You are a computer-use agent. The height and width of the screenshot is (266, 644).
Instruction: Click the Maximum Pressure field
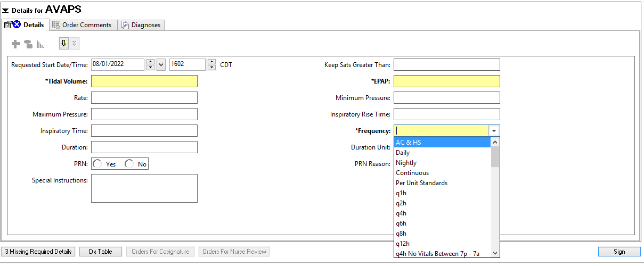(x=144, y=114)
